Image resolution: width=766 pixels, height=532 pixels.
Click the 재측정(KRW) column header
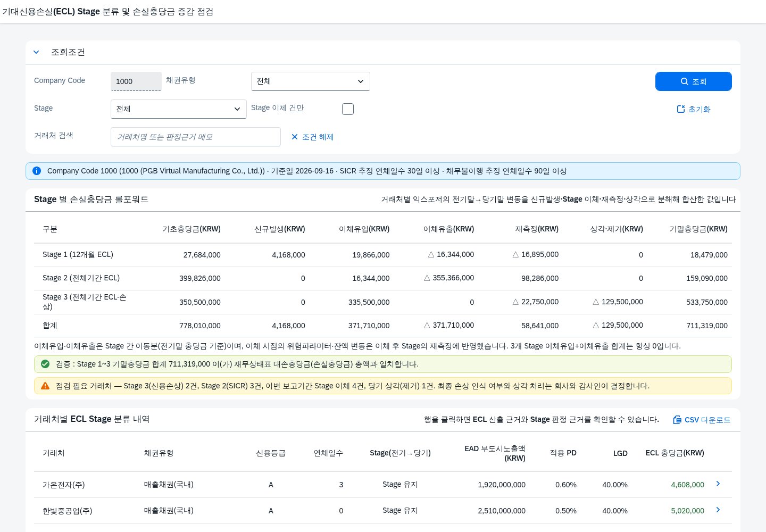click(x=537, y=229)
